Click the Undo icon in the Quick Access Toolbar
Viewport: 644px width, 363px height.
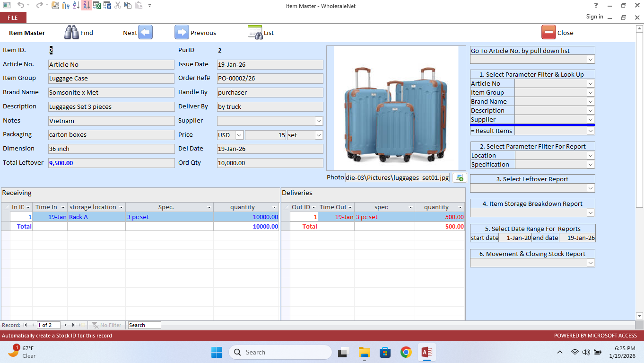(21, 5)
